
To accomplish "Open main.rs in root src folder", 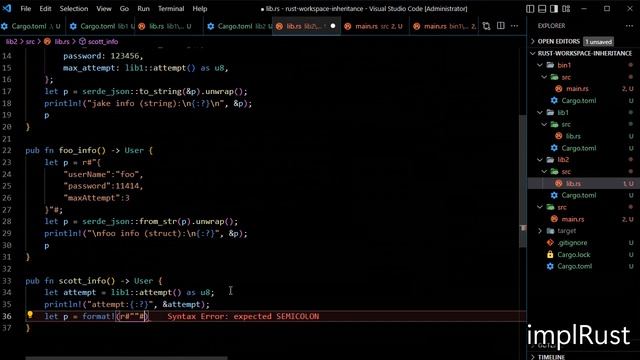I will coord(573,219).
